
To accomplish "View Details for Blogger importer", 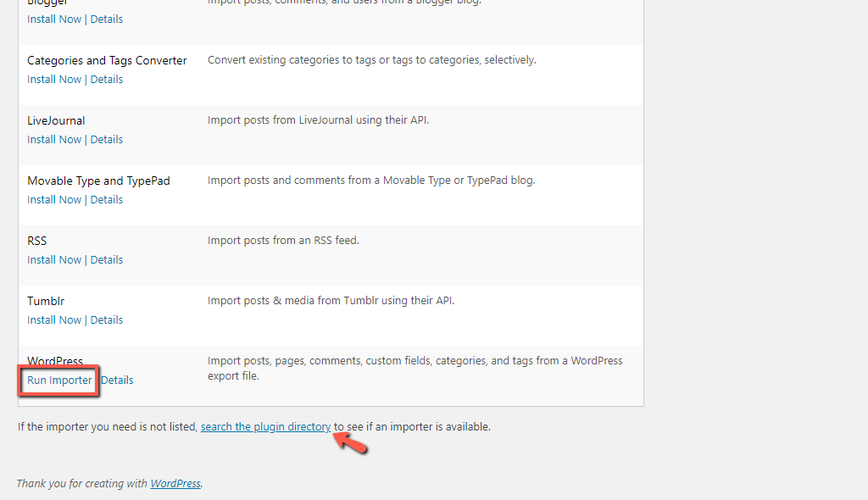I will point(106,19).
